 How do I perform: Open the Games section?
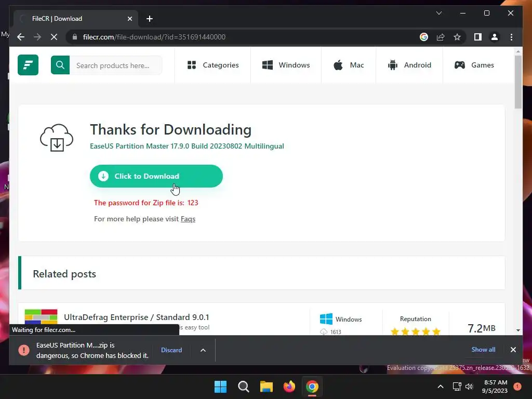pyautogui.click(x=474, y=65)
